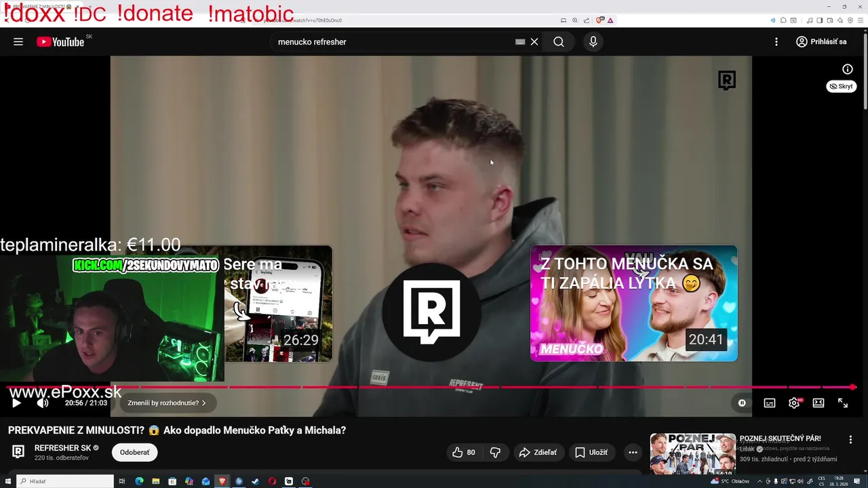Open Brave VPN shield icon
Image resolution: width=868 pixels, height=488 pixels.
tap(850, 20)
